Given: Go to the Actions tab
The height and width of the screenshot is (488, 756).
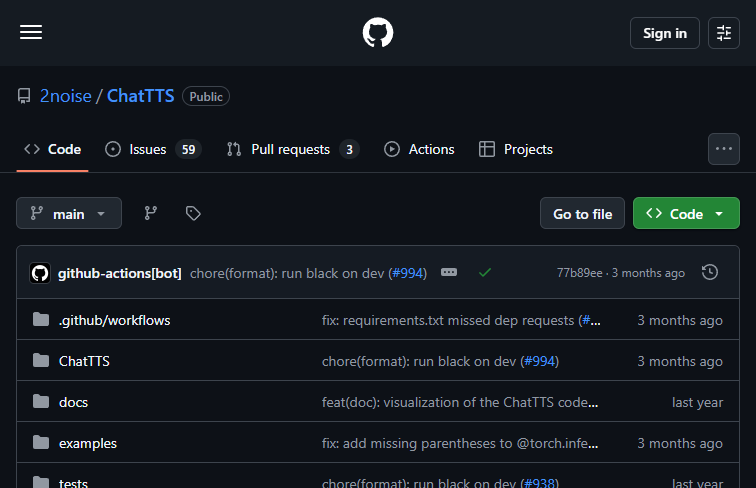Looking at the screenshot, I should click(x=419, y=149).
